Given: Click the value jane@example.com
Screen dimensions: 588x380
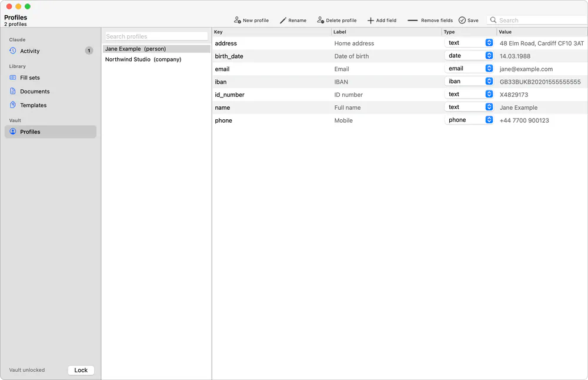Looking at the screenshot, I should click(x=526, y=69).
